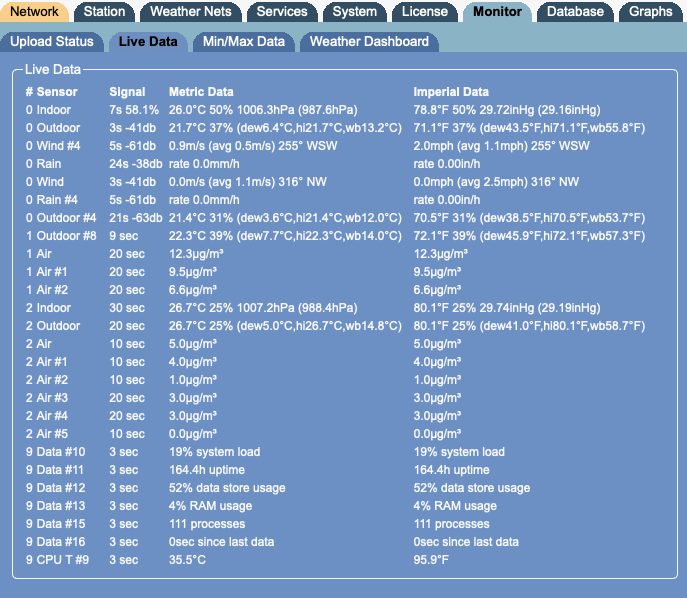This screenshot has height=598, width=687.
Task: Click the '35.5°C' CPU temperature value
Action: point(188,559)
